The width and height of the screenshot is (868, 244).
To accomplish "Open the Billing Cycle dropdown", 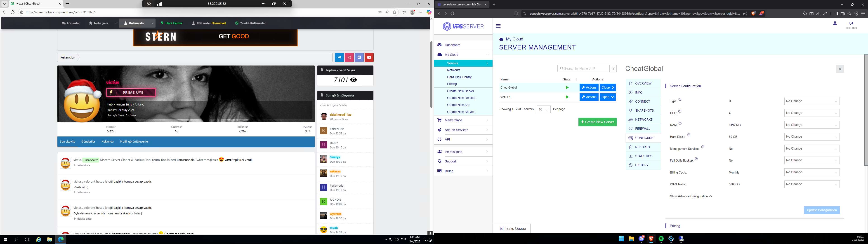I will click(x=812, y=172).
